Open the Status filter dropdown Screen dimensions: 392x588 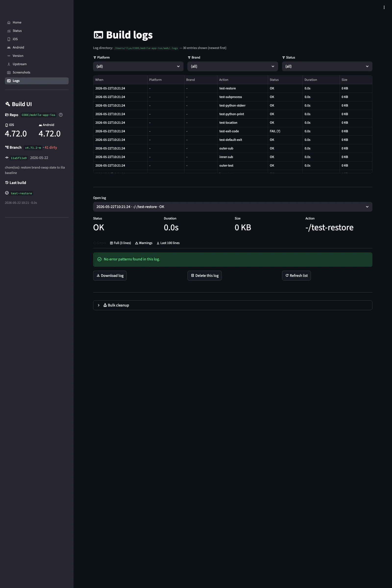327,66
